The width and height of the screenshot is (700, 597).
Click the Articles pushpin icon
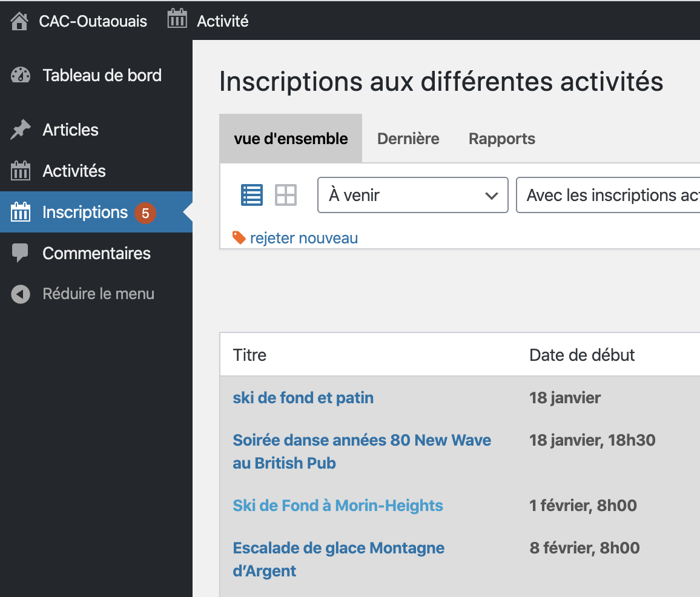[21, 130]
